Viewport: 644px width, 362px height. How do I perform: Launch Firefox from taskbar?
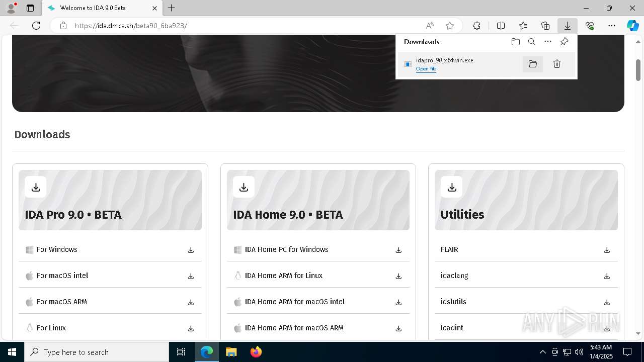[x=256, y=352]
